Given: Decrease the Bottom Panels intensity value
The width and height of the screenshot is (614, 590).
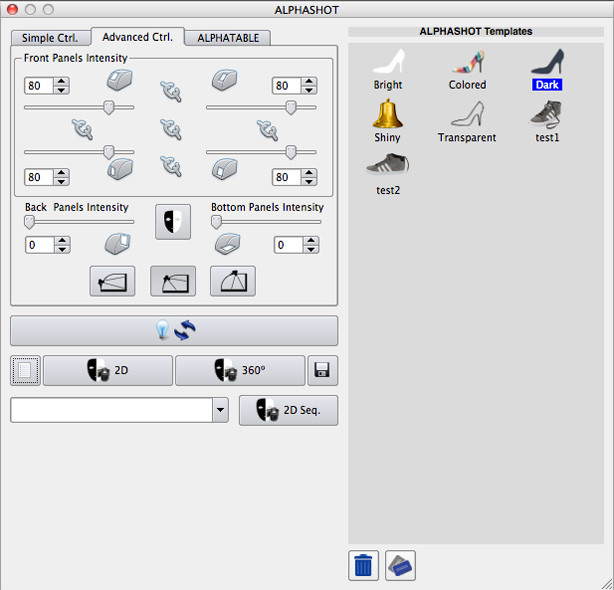Looking at the screenshot, I should [311, 249].
